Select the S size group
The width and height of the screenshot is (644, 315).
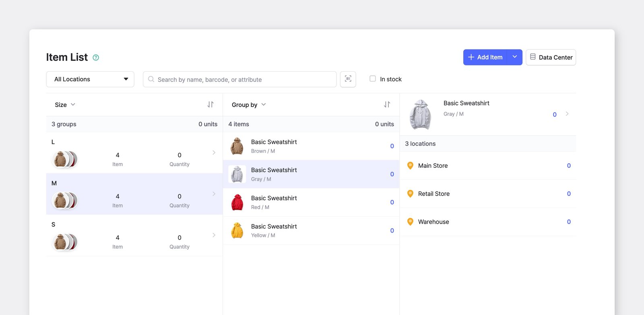134,235
